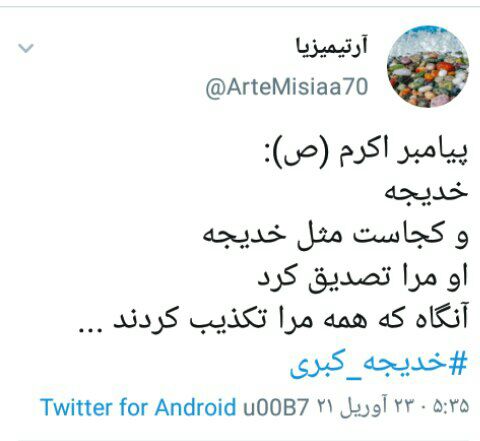Image resolution: width=480 pixels, height=441 pixels.
Task: Follow the Twitter for Android source link
Action: pyautogui.click(x=138, y=407)
